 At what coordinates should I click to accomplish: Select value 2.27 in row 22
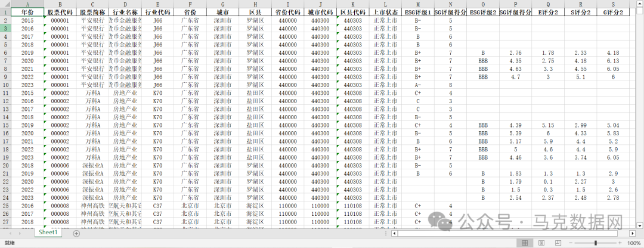580,181
